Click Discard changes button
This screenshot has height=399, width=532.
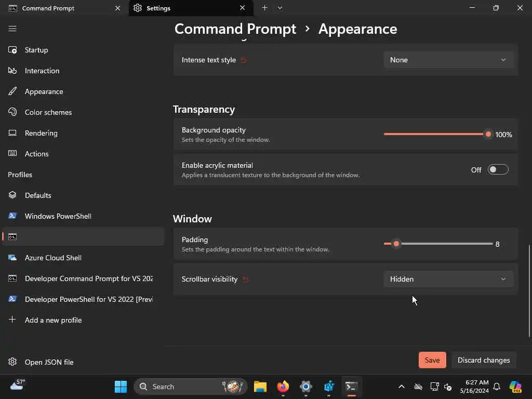(484, 360)
